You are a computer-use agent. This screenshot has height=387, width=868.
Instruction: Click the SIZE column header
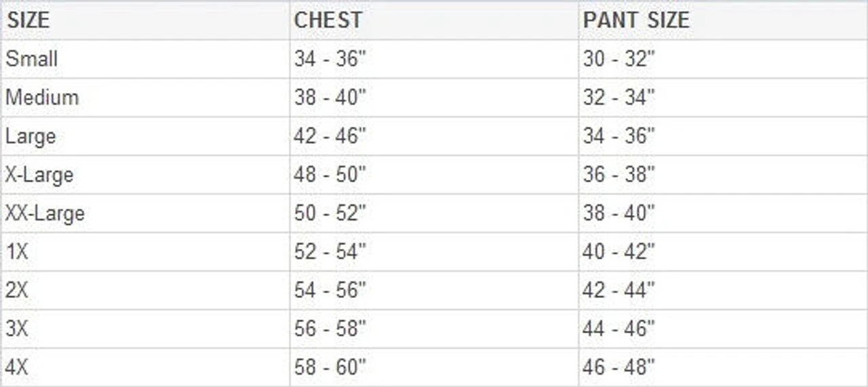pos(30,20)
